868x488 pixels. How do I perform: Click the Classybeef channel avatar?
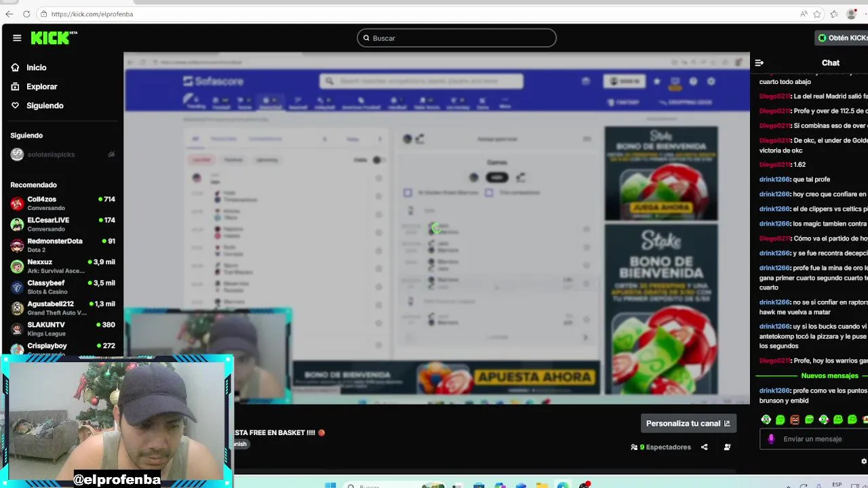click(x=17, y=287)
